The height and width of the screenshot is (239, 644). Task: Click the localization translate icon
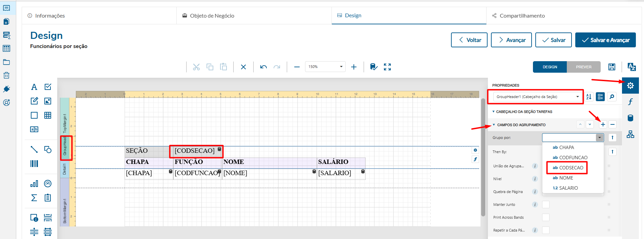(x=631, y=67)
